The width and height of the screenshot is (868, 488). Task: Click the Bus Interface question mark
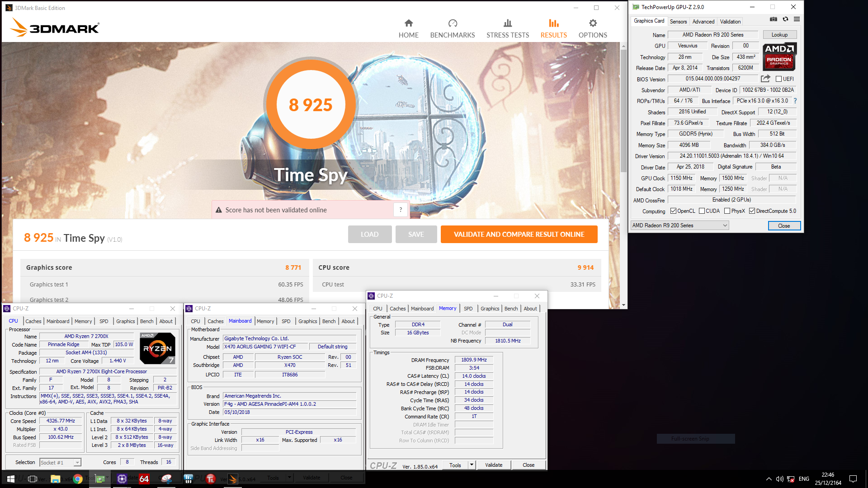pyautogui.click(x=795, y=101)
